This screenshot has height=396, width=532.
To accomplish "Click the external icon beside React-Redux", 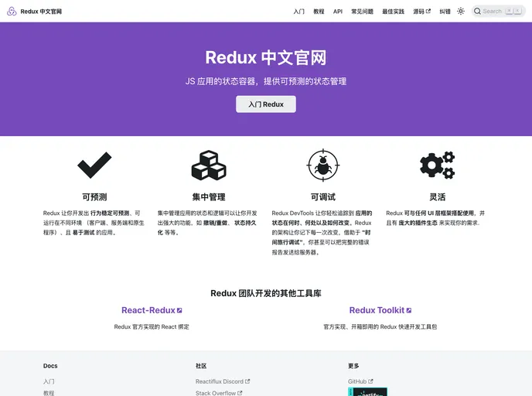I will [x=179, y=310].
